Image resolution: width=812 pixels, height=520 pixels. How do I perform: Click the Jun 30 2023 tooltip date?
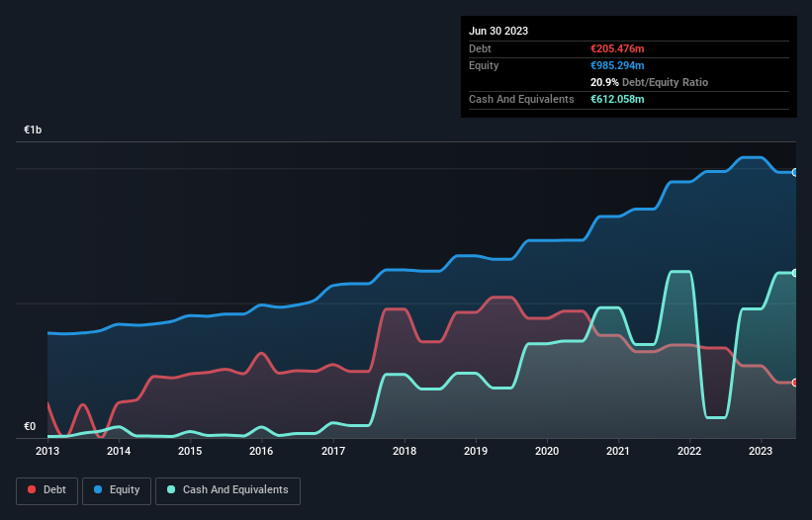pos(498,31)
